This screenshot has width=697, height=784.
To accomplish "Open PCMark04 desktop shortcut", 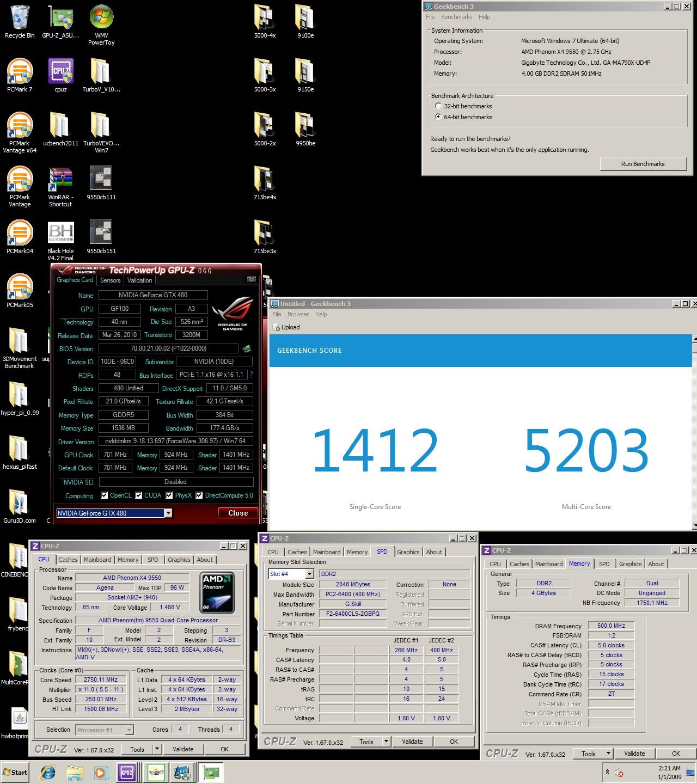I will point(20,237).
